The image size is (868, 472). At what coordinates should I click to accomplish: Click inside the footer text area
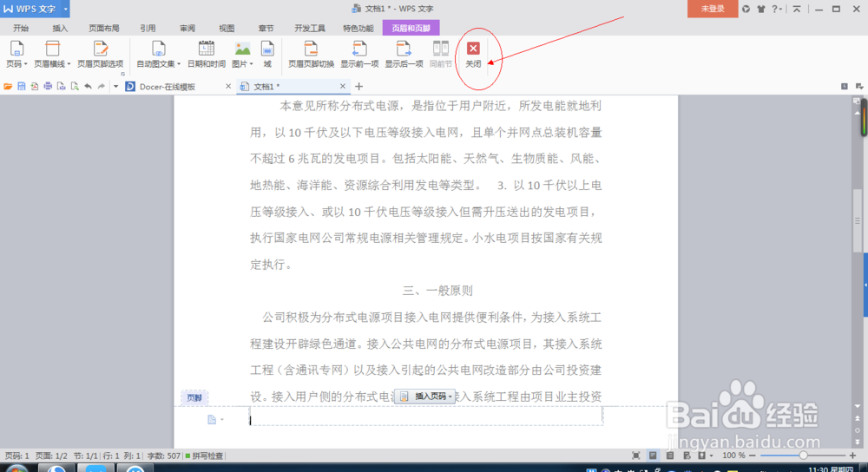pos(426,416)
